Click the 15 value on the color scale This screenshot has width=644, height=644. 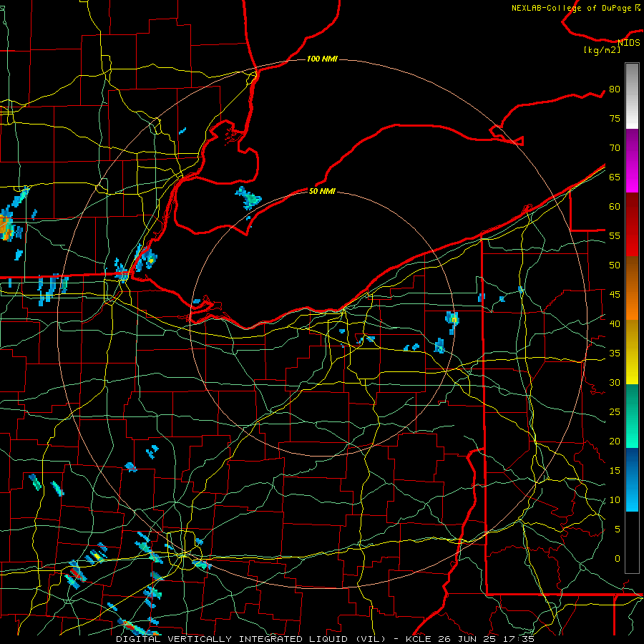tap(615, 471)
